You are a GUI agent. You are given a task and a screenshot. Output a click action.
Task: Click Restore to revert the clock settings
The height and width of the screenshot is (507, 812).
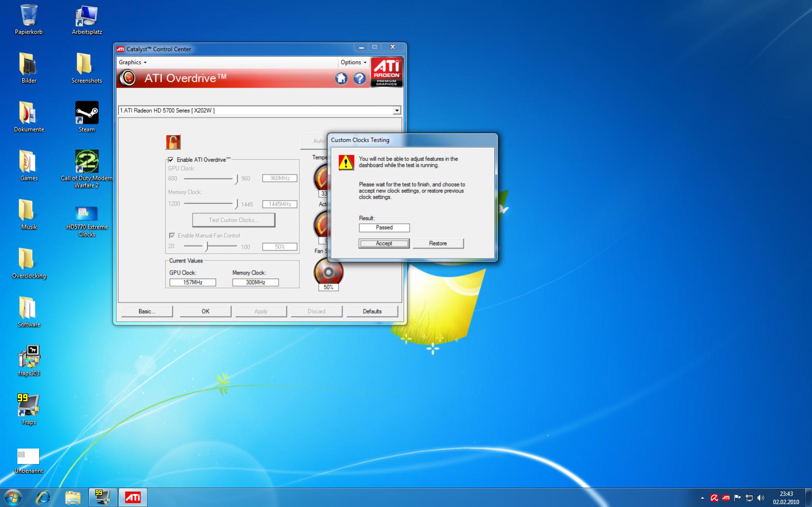click(438, 244)
